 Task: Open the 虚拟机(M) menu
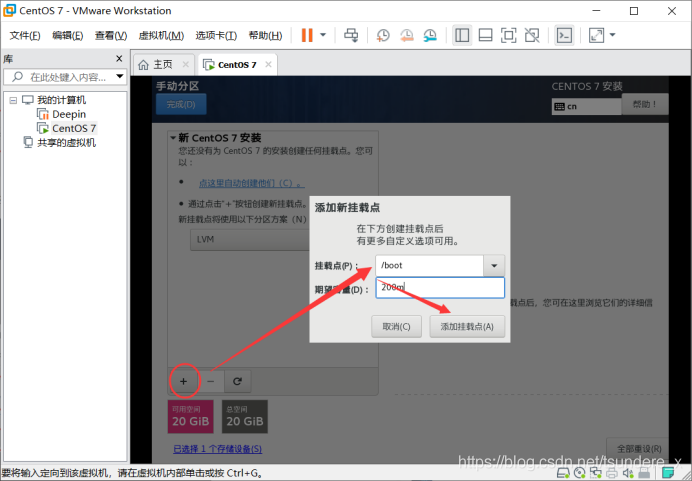161,35
